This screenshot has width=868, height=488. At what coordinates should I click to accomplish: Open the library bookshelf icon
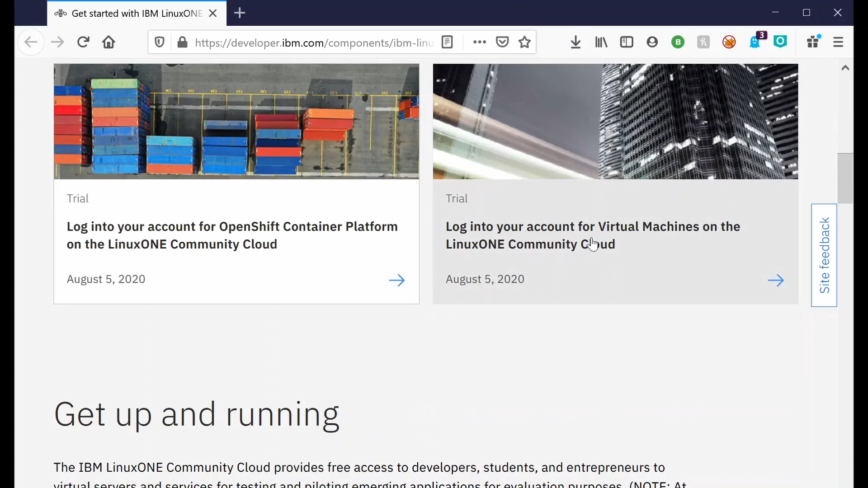click(x=601, y=42)
